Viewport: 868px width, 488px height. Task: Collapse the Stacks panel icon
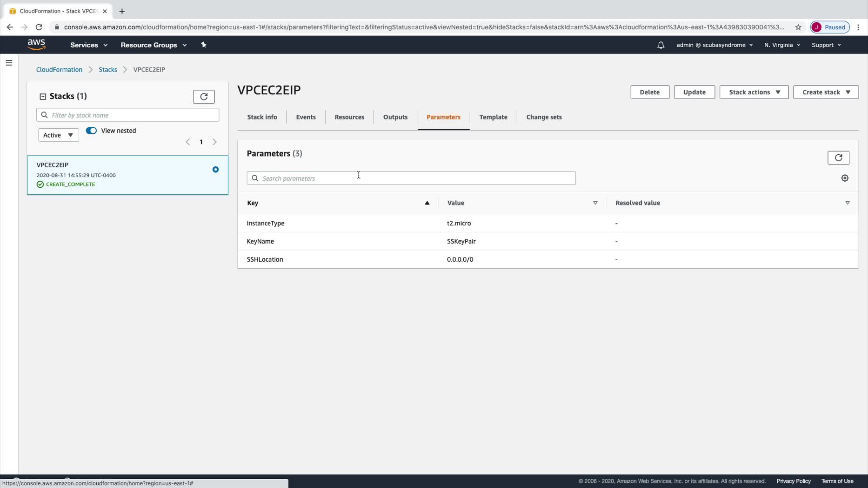tap(43, 97)
